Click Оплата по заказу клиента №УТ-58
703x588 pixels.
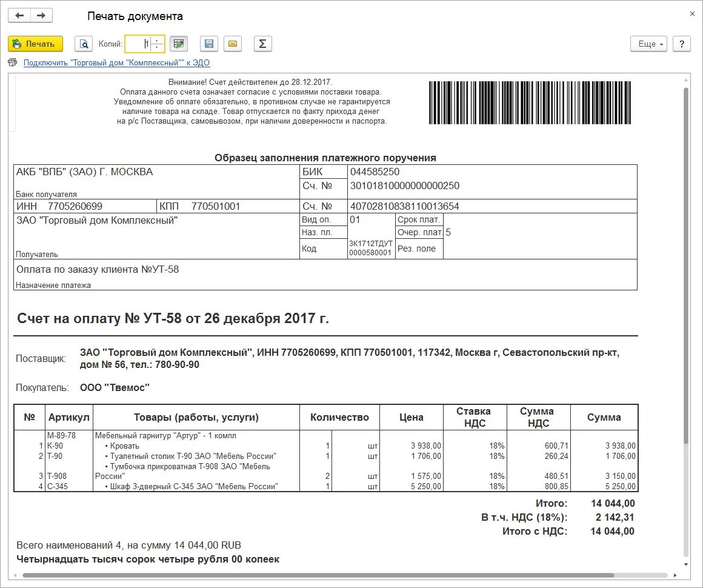point(98,270)
